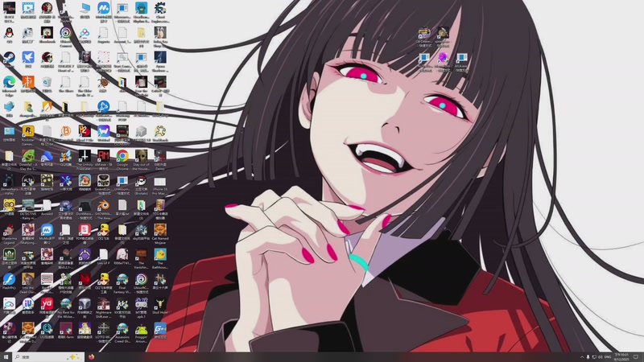Viewport: 644px width, 362px height.
Task: Expand the hidden system tray icons
Action: point(581,357)
